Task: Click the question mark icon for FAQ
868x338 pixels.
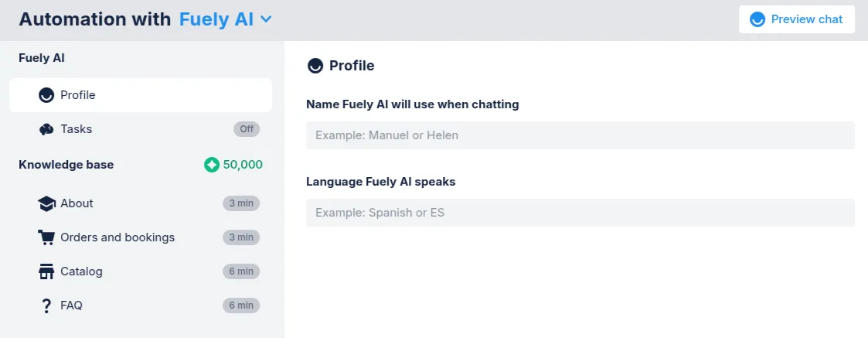Action: 46,306
